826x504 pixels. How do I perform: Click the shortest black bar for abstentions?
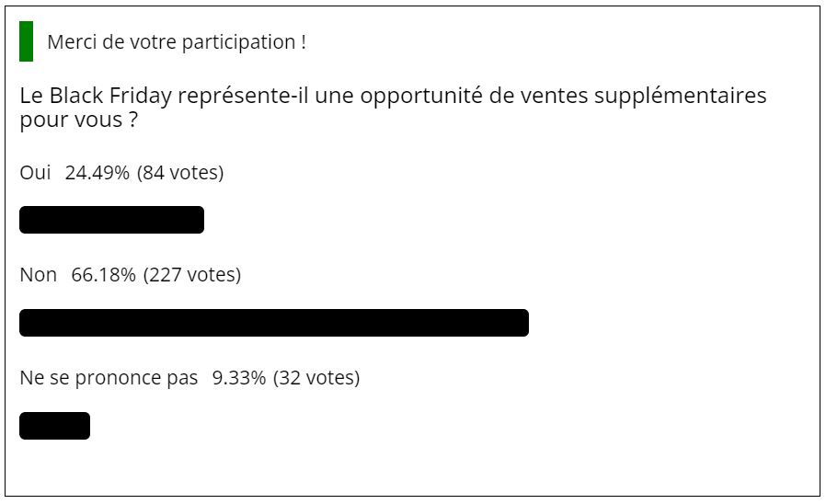55,426
